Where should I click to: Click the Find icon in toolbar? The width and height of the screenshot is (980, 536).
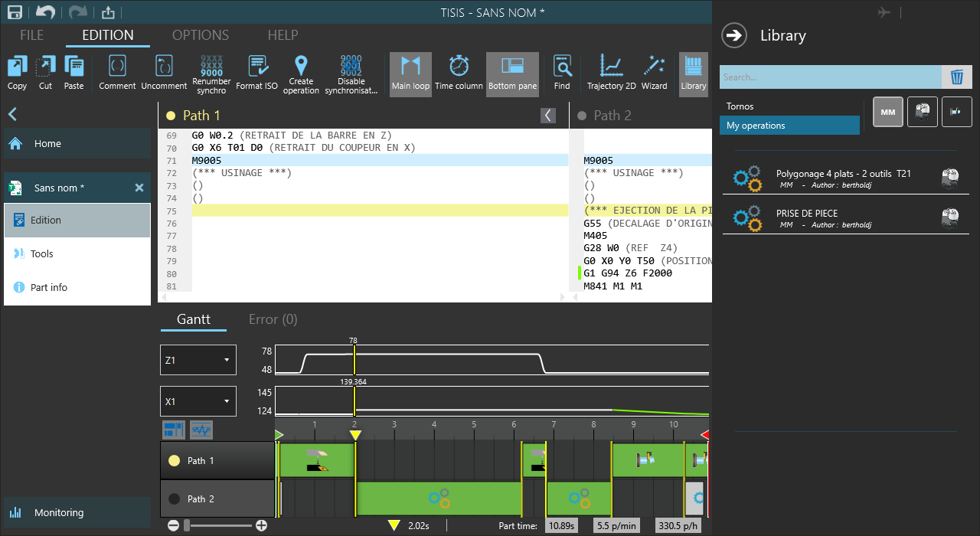pos(562,67)
